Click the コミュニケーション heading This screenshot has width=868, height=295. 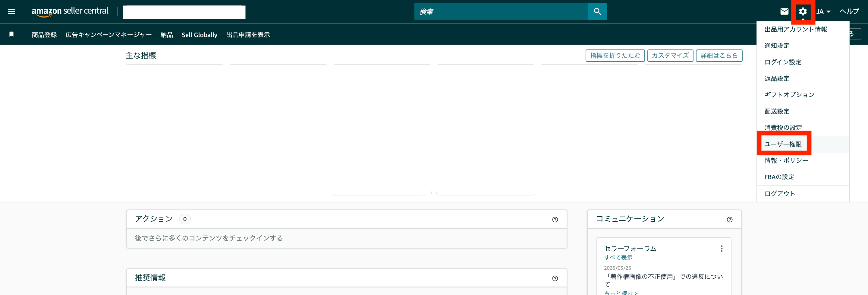pyautogui.click(x=630, y=219)
